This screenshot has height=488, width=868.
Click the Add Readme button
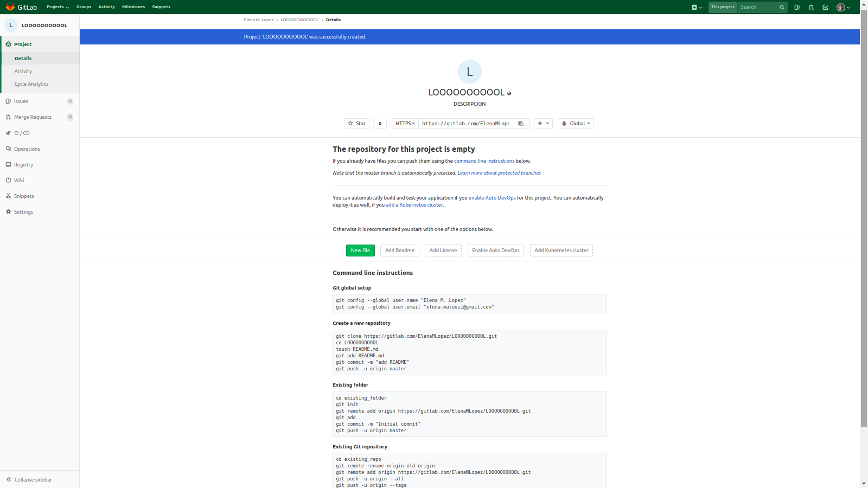(x=400, y=251)
